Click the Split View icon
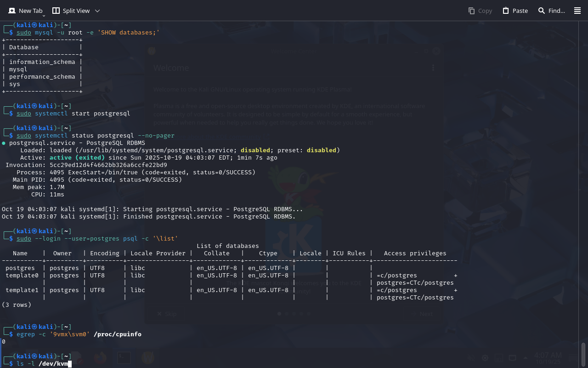The height and width of the screenshot is (368, 588). coord(56,11)
